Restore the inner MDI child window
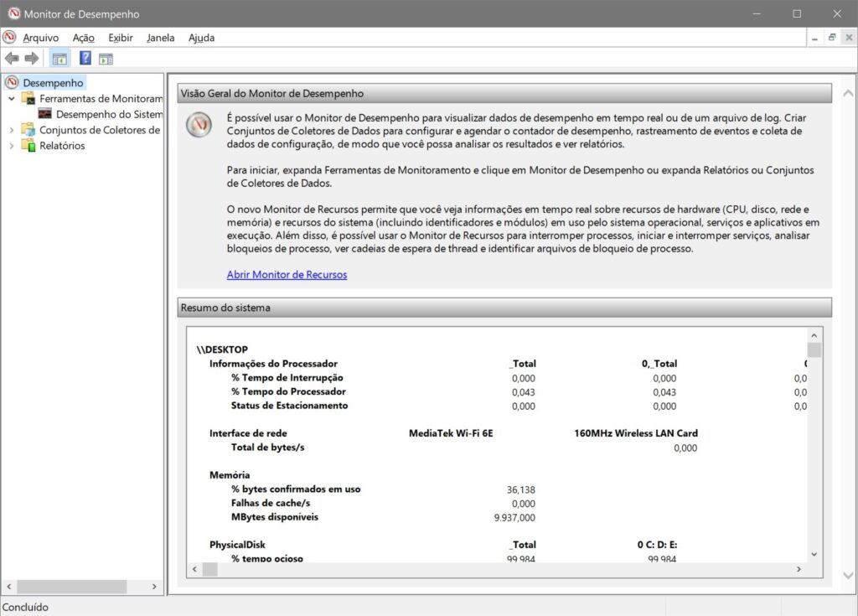This screenshot has width=858, height=616. click(x=832, y=38)
